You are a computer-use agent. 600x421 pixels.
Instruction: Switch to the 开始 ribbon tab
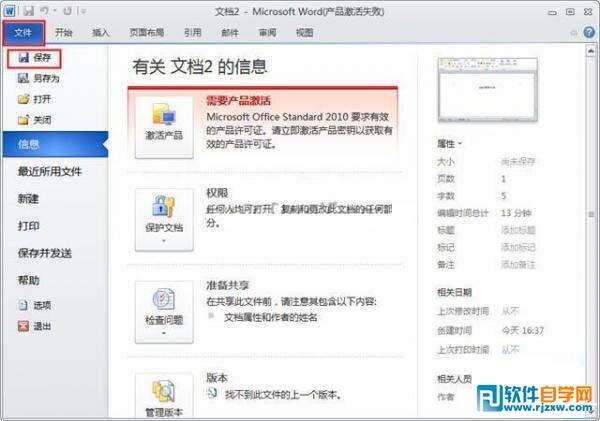(x=64, y=33)
